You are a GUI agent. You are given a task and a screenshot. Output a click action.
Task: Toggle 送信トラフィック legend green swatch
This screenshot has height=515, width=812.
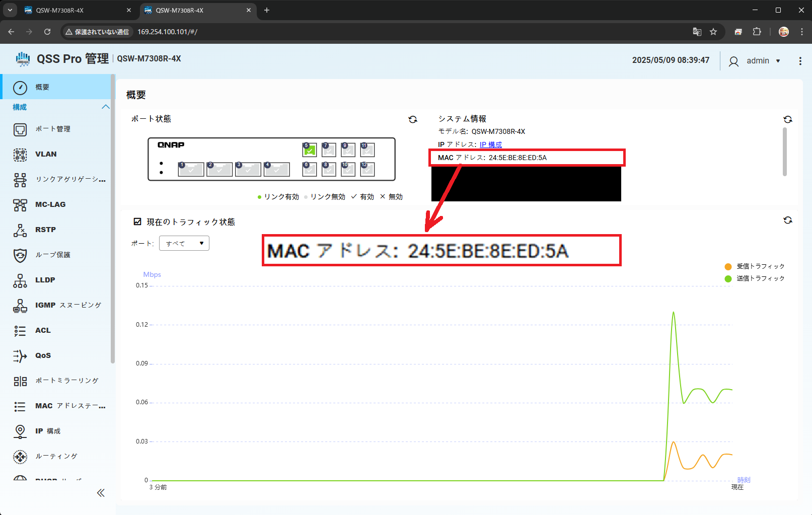click(728, 279)
